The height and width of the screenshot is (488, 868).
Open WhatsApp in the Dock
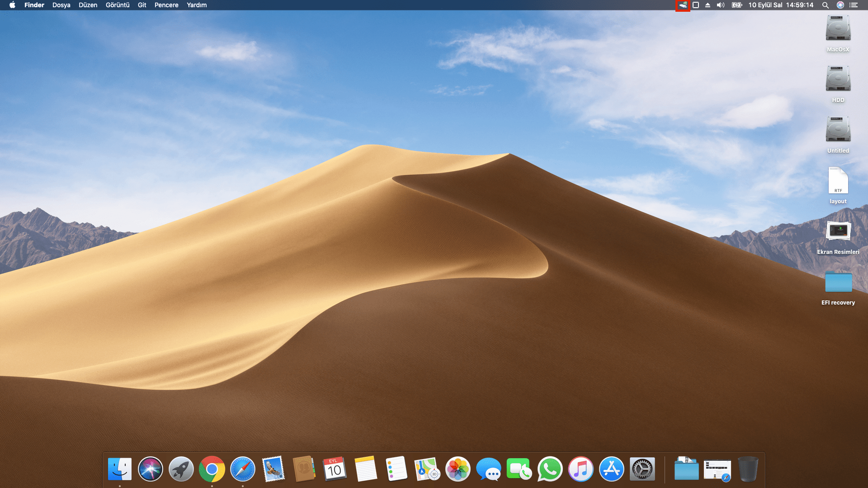tap(550, 469)
